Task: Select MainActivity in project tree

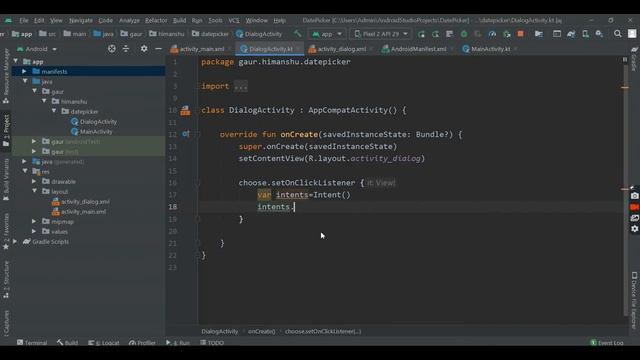Action: click(96, 131)
